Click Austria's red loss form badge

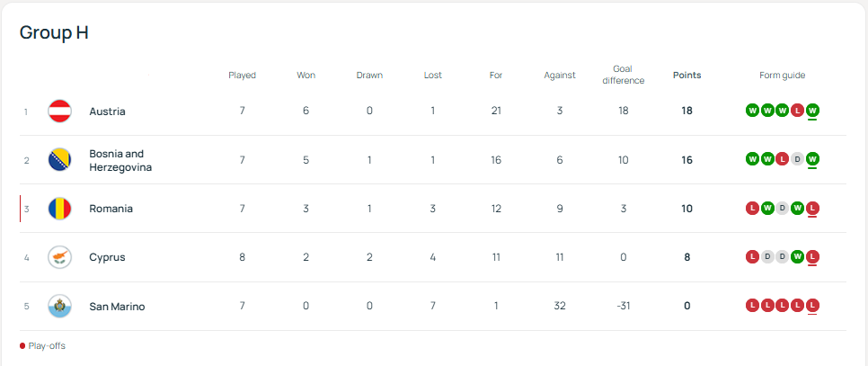[x=797, y=111]
